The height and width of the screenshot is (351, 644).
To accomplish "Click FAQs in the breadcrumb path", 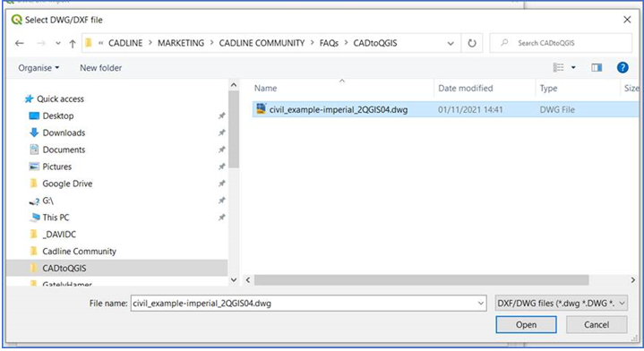I will [x=329, y=43].
